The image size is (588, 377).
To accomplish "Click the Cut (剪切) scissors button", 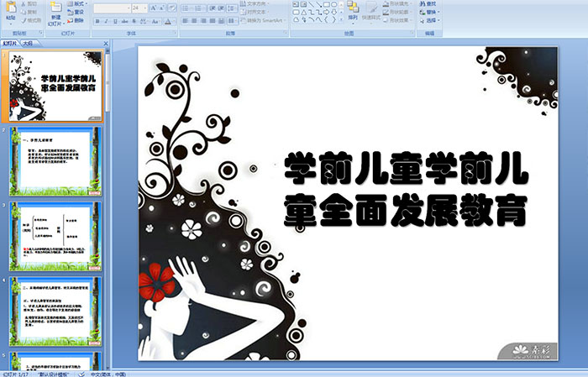I will point(29,3).
